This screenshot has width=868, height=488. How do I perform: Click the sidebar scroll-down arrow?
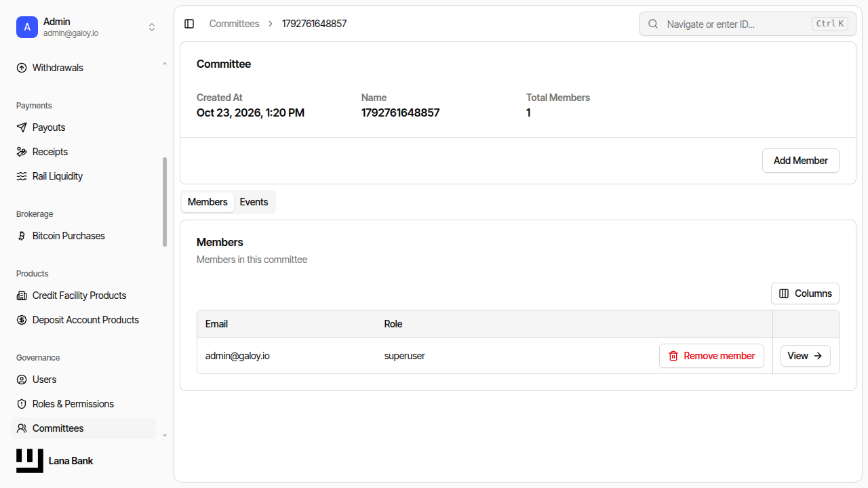point(165,435)
